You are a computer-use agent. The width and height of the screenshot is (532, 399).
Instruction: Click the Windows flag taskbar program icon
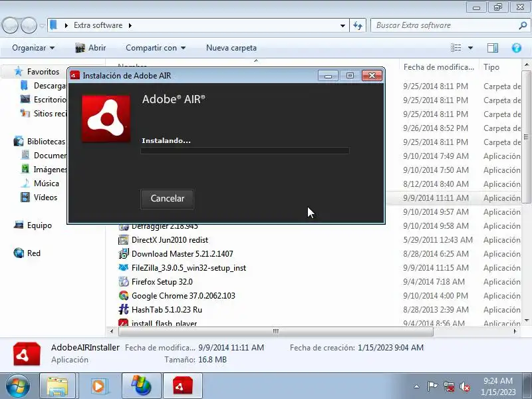(141, 386)
